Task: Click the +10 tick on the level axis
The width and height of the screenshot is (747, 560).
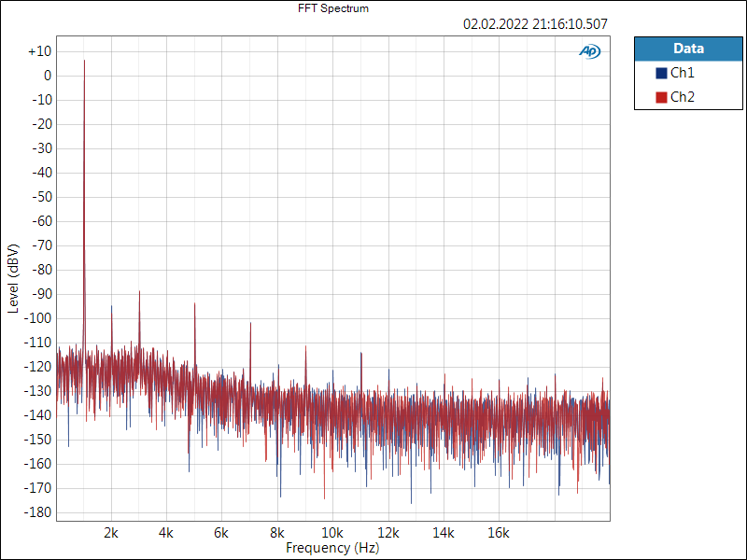Action: [39, 51]
